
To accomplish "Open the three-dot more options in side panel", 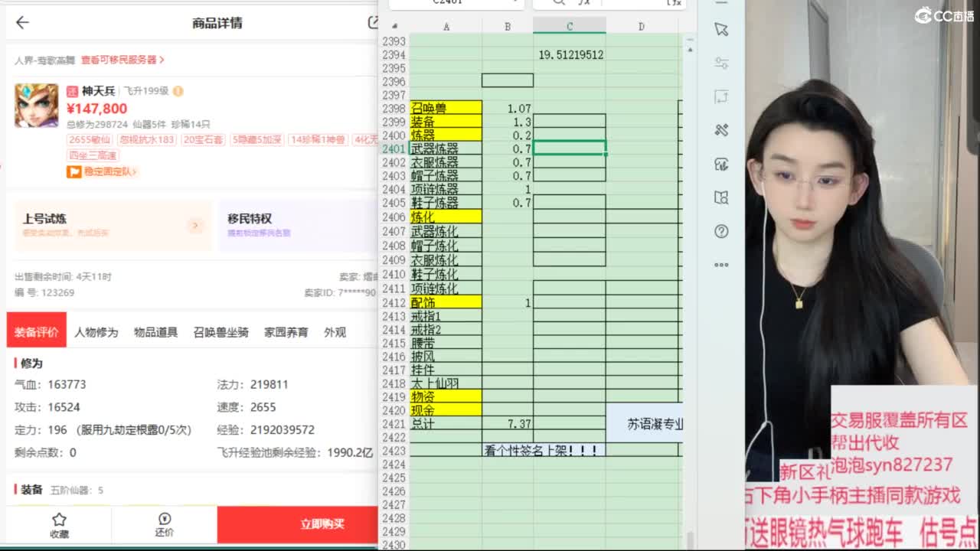I will 721,265.
